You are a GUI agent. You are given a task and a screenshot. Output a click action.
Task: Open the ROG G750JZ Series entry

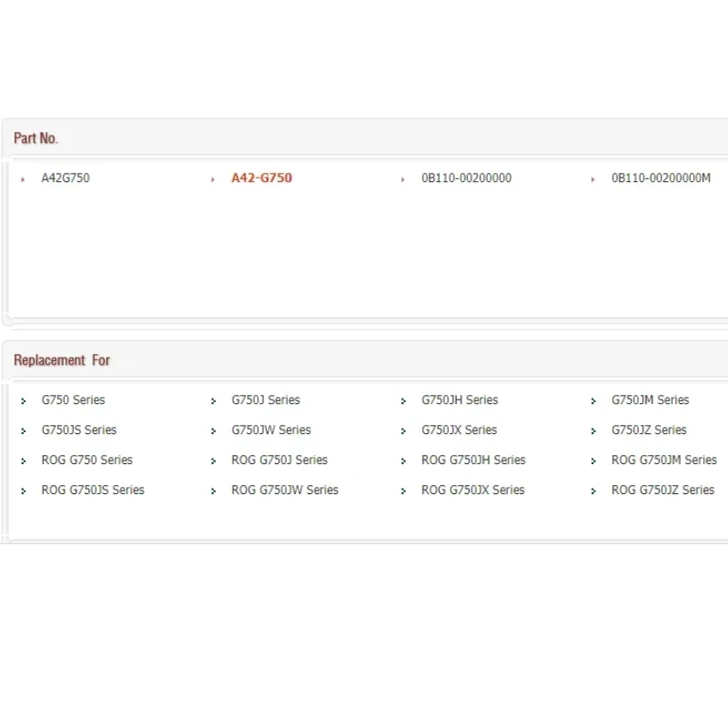pyautogui.click(x=662, y=490)
